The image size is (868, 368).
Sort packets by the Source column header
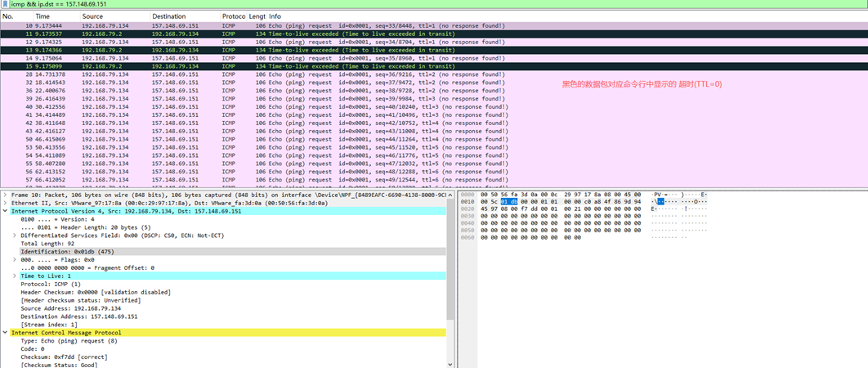point(92,16)
